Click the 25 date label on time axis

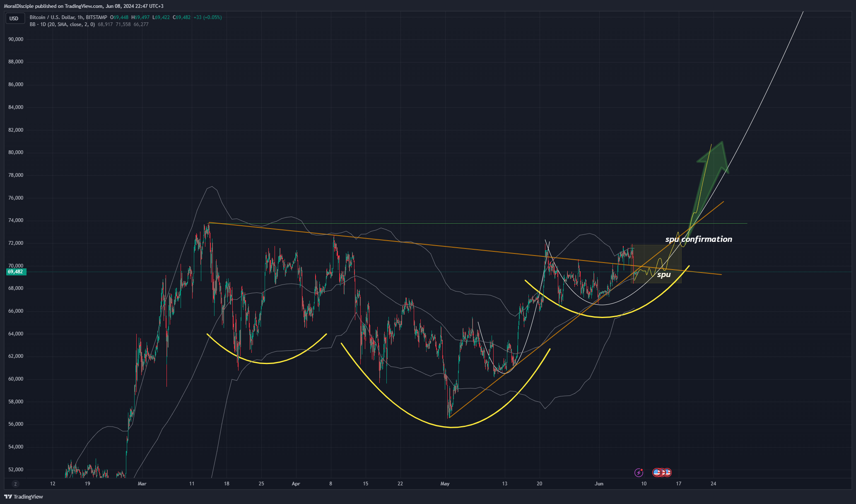pyautogui.click(x=261, y=484)
